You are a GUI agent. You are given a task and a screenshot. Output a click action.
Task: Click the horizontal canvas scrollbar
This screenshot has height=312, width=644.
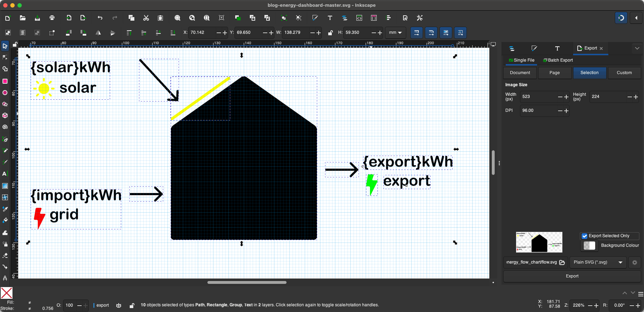pyautogui.click(x=247, y=282)
